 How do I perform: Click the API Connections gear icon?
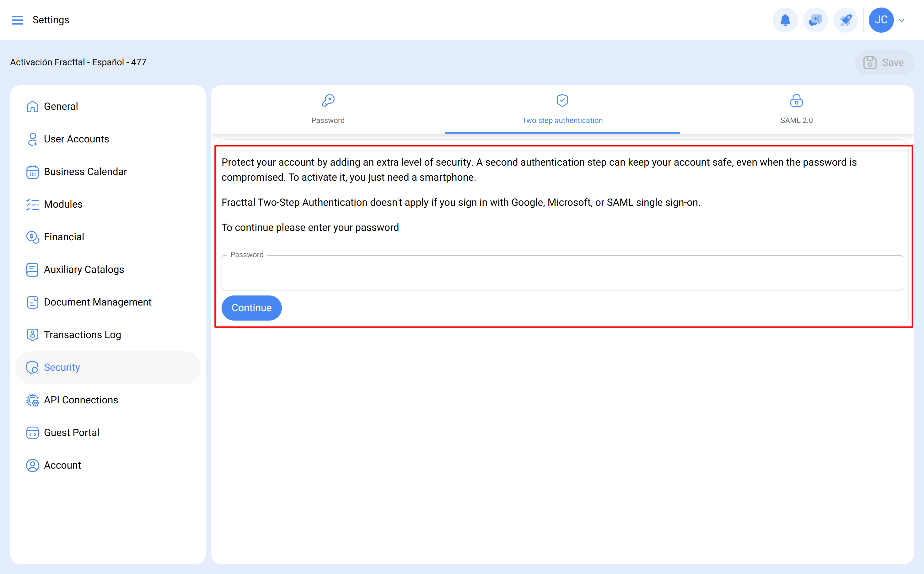coord(32,400)
